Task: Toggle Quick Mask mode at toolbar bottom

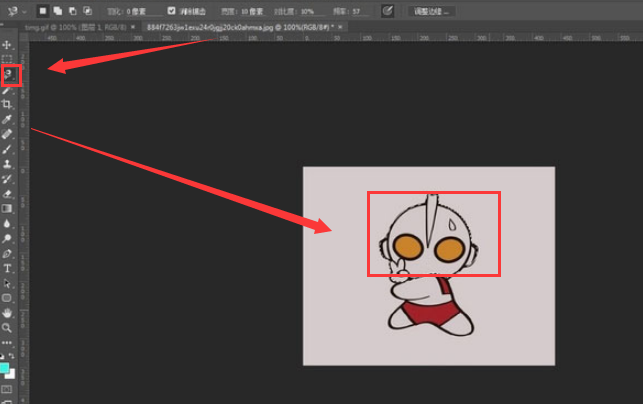Action: click(x=7, y=387)
